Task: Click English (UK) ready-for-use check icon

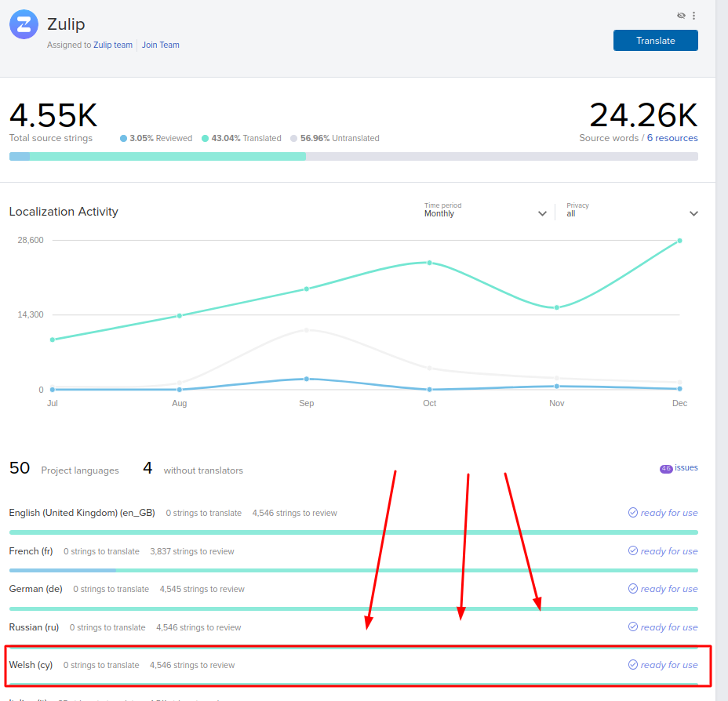Action: click(633, 513)
